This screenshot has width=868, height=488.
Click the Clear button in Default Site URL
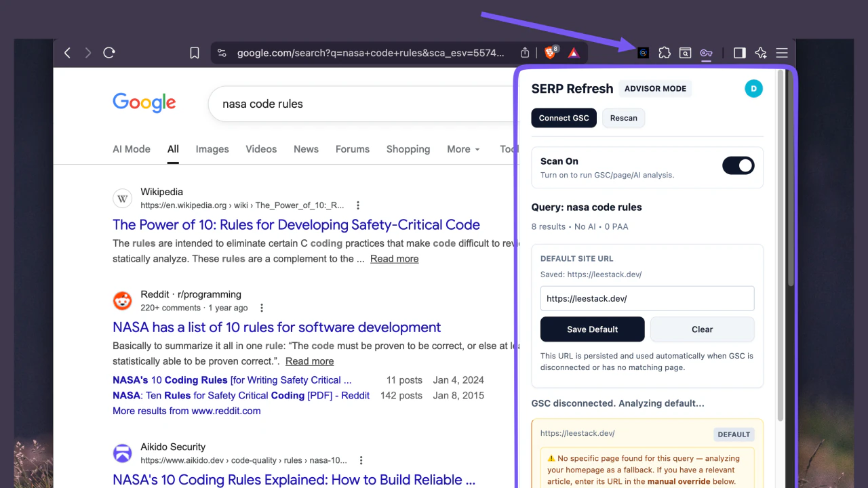(703, 329)
